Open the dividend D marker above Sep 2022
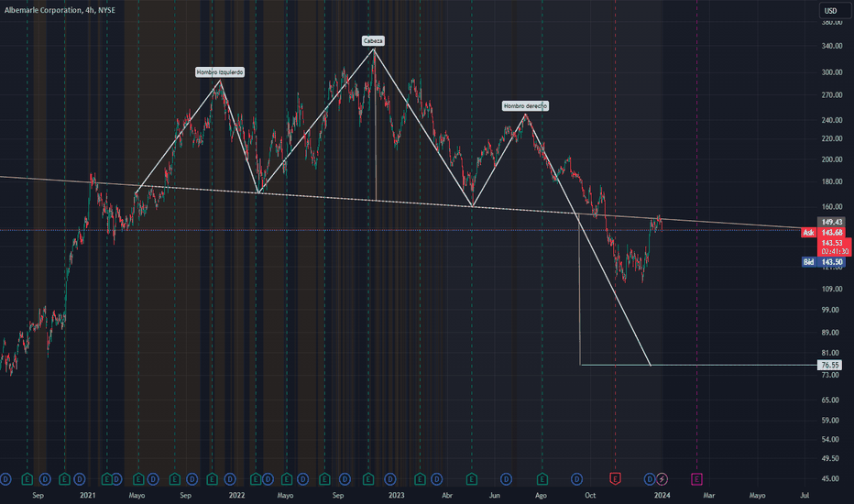The width and height of the screenshot is (854, 504). coord(345,479)
